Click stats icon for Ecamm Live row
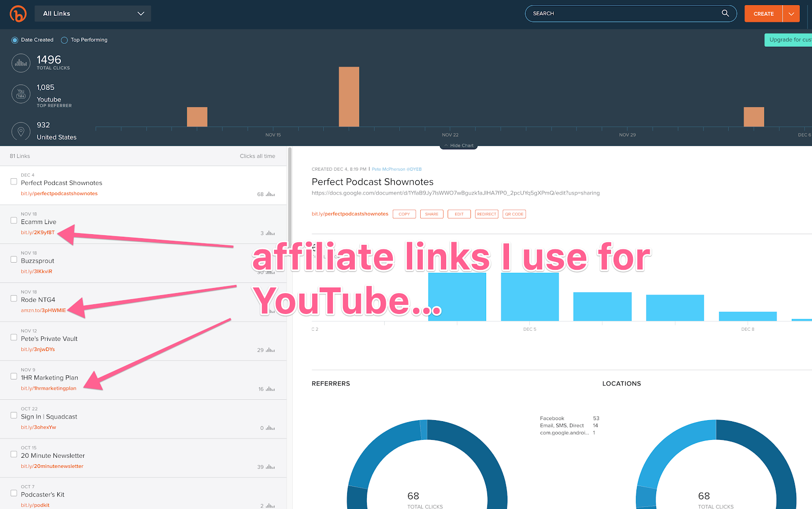812x509 pixels. [x=270, y=233]
